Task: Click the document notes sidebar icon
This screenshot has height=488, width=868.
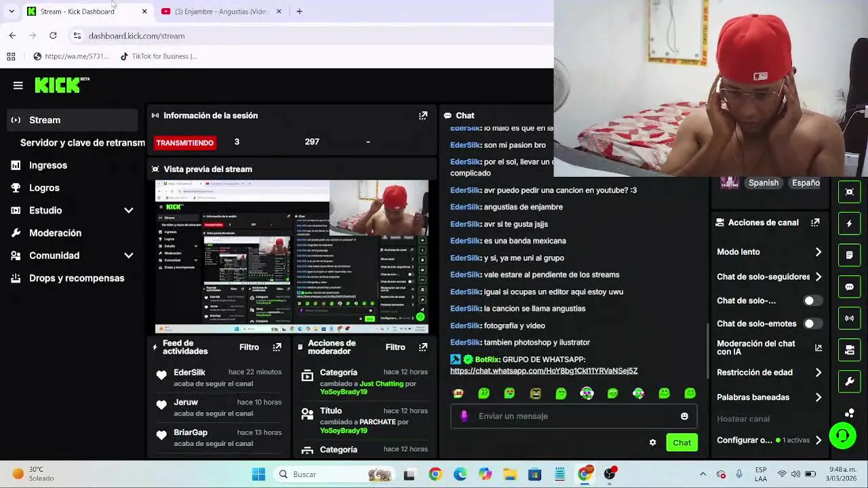Action: pyautogui.click(x=849, y=255)
